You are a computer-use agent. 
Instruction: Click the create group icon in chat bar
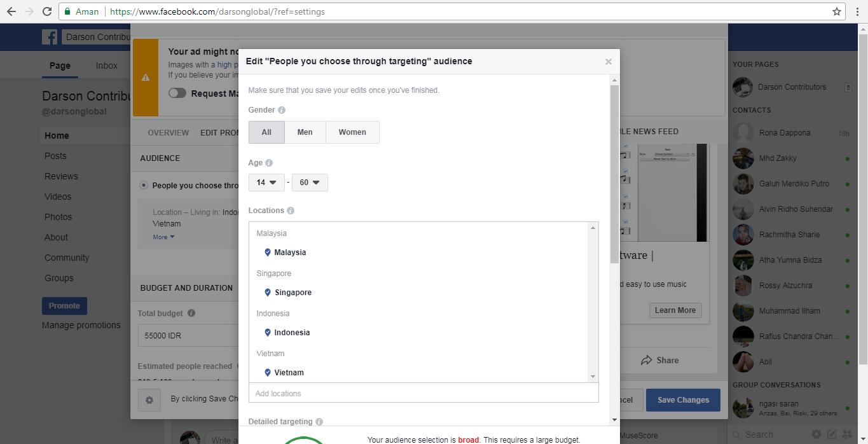pos(848,434)
